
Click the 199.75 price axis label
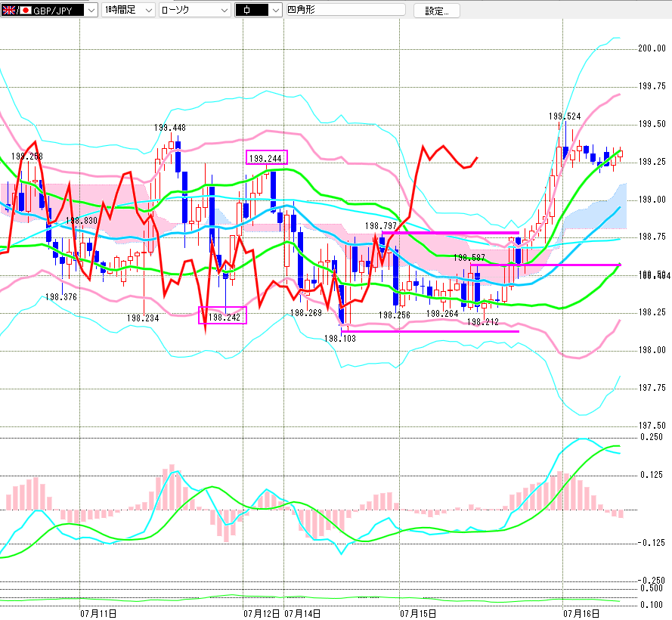coord(652,86)
